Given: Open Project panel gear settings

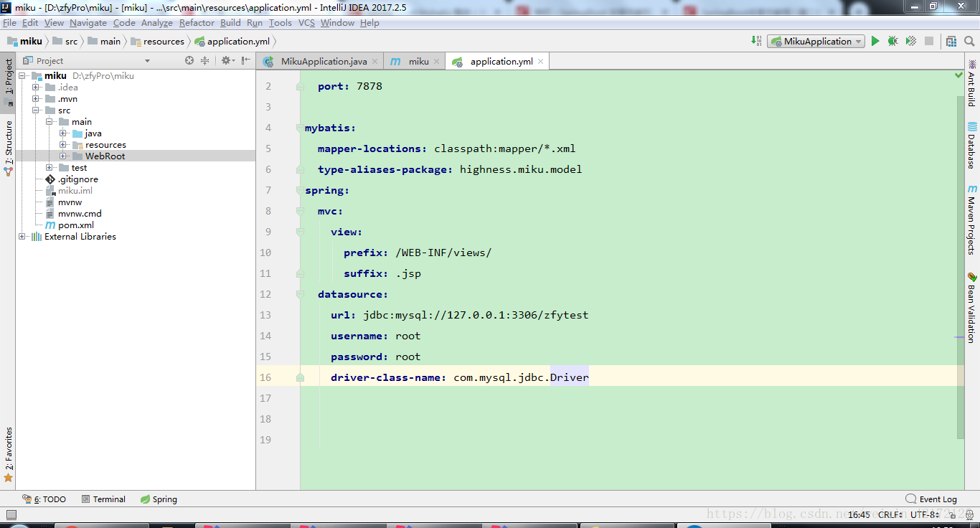Looking at the screenshot, I should click(227, 61).
